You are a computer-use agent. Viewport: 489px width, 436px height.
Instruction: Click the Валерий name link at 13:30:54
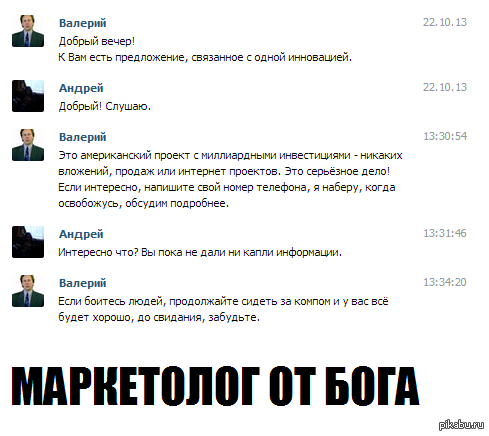[83, 137]
